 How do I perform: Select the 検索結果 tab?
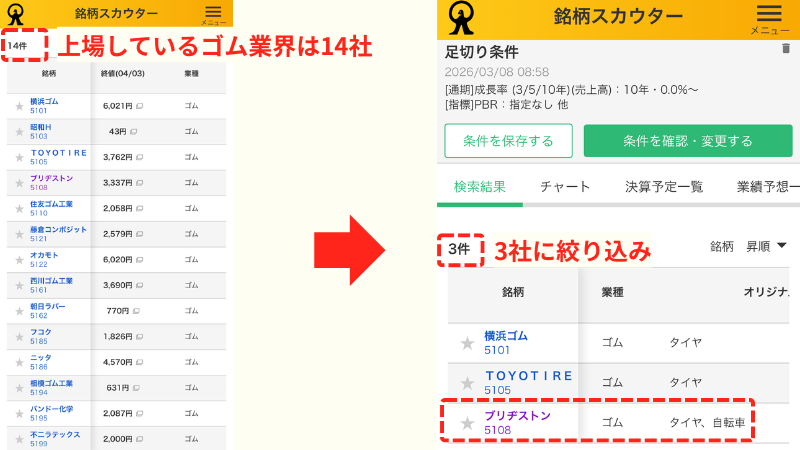pos(479,186)
